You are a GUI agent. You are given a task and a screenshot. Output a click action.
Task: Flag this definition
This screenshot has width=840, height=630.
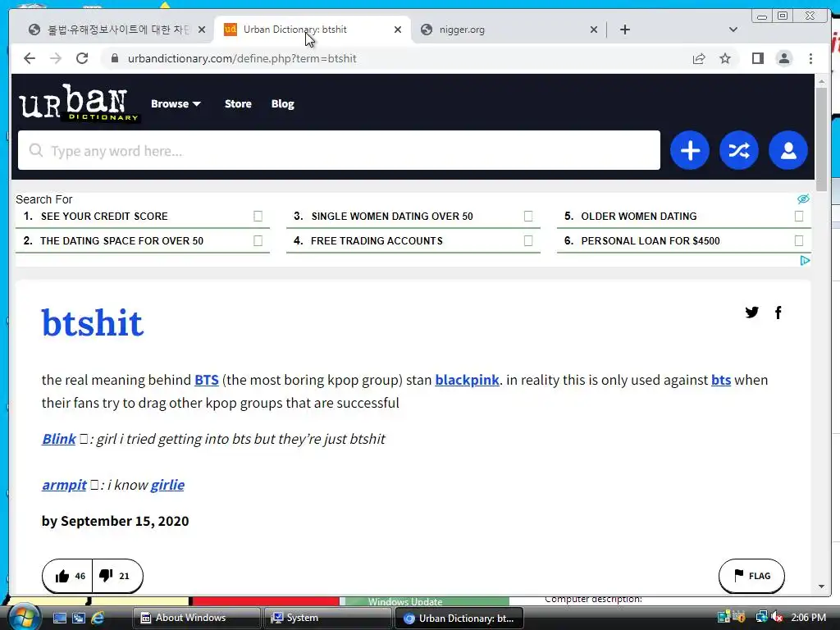point(751,576)
